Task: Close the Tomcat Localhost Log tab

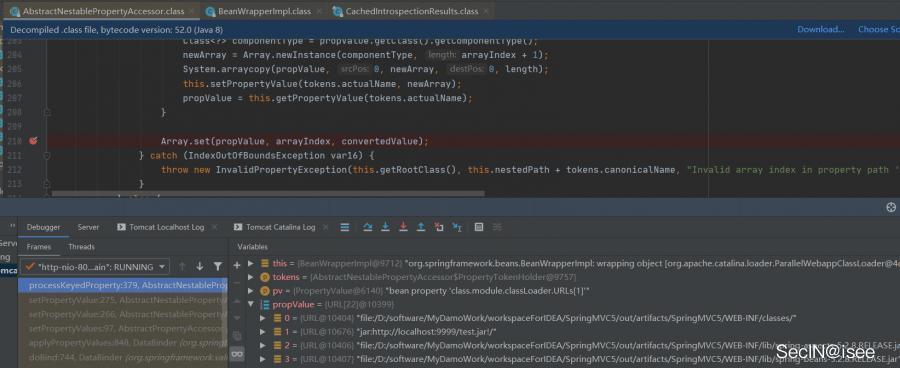Action: tap(215, 227)
